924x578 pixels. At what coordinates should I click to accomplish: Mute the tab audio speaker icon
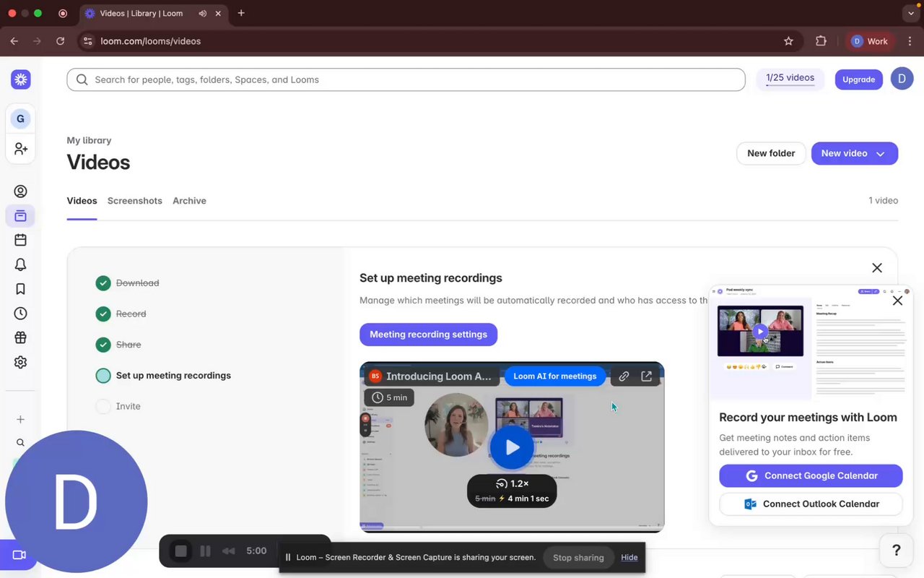click(203, 13)
